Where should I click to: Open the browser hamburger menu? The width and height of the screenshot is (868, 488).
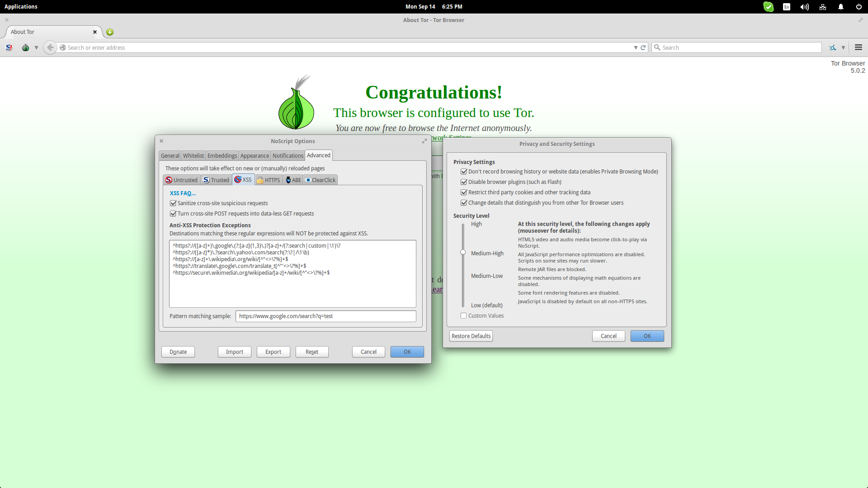tap(859, 47)
